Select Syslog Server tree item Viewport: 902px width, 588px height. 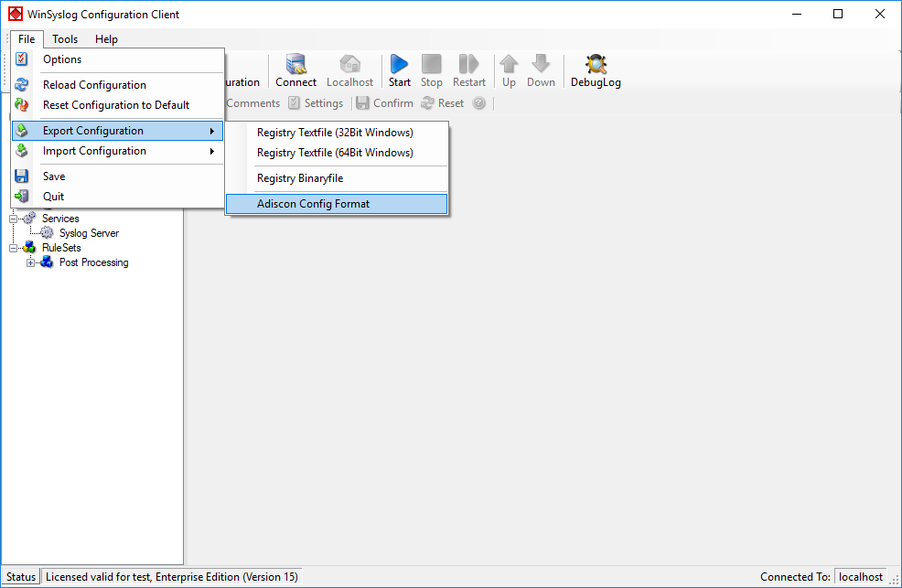pos(89,233)
